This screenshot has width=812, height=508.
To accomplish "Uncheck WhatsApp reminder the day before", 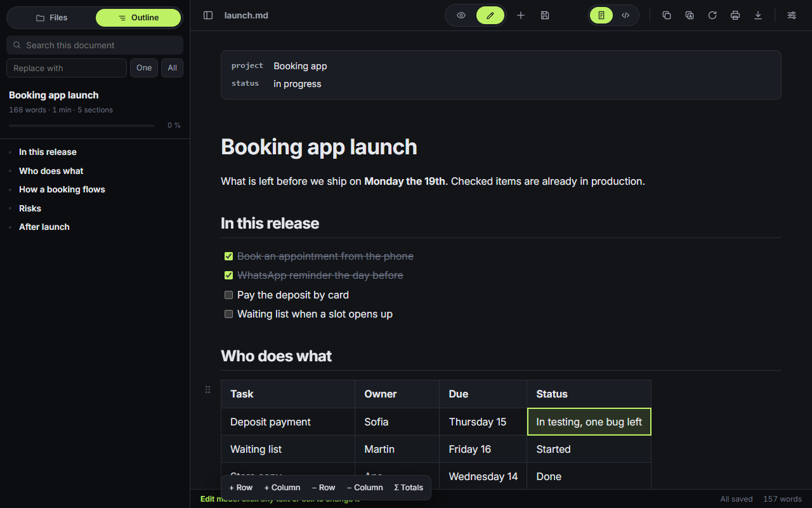I will point(229,276).
